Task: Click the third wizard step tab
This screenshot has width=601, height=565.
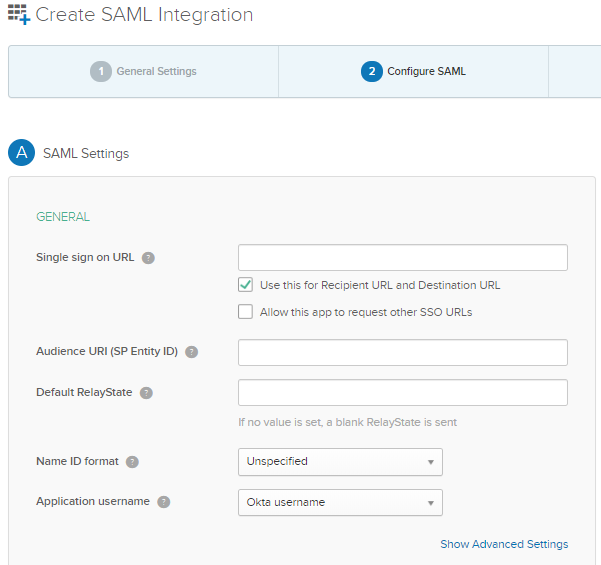Action: (x=576, y=71)
